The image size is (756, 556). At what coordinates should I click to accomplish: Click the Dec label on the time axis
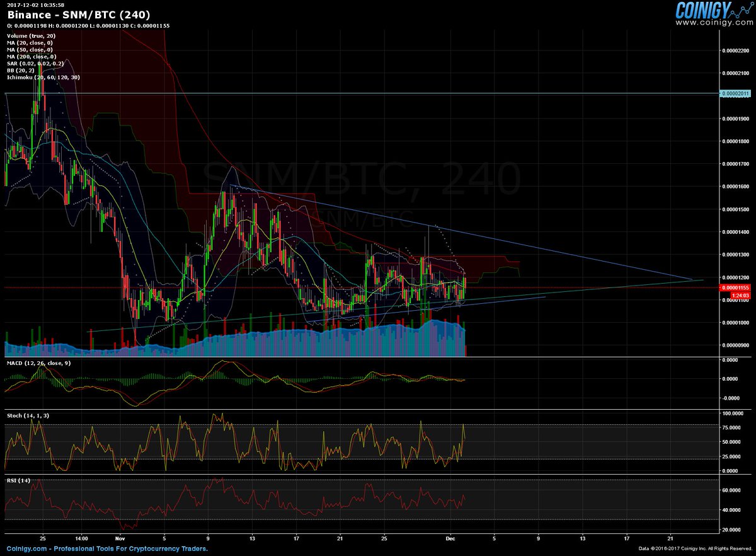click(x=450, y=540)
